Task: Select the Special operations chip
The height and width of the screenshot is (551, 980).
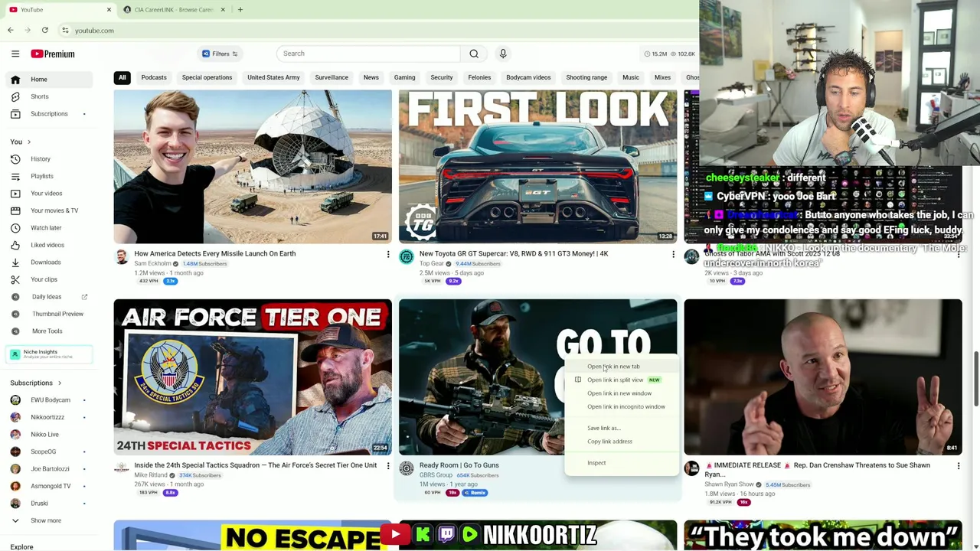Action: pyautogui.click(x=207, y=77)
